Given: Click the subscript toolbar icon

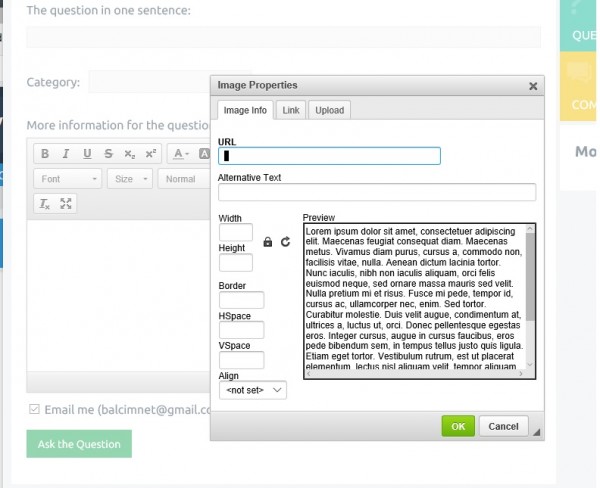Looking at the screenshot, I should [129, 154].
